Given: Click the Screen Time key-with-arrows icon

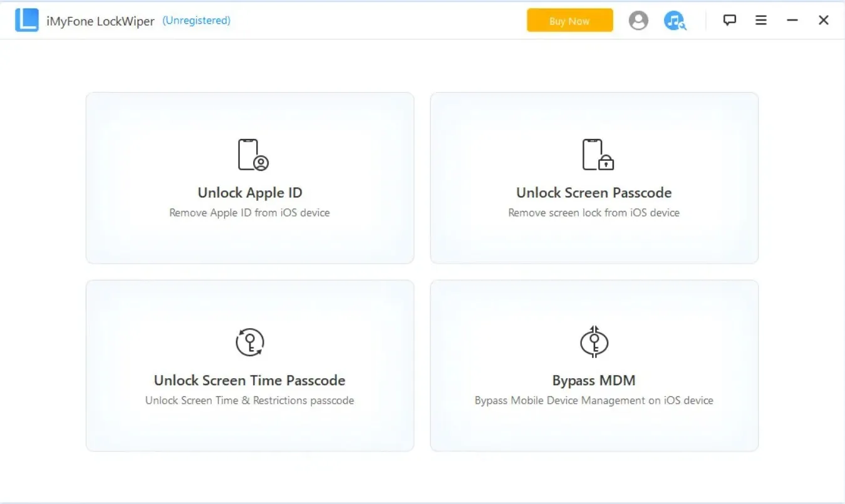Looking at the screenshot, I should tap(250, 342).
